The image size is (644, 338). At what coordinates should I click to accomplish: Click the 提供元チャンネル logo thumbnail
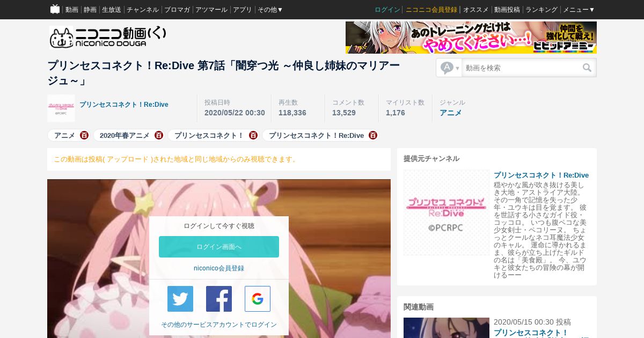click(447, 212)
